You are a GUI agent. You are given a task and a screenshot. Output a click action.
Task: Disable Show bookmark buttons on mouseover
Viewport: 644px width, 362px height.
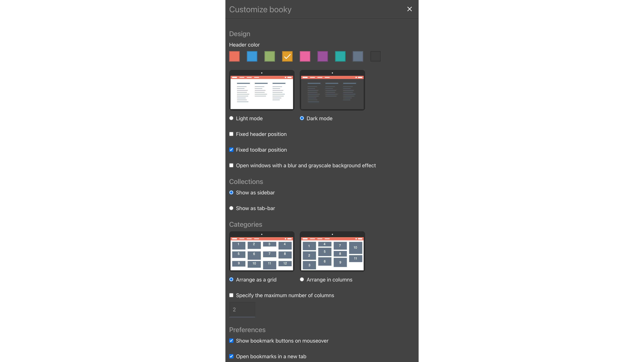[231, 340]
